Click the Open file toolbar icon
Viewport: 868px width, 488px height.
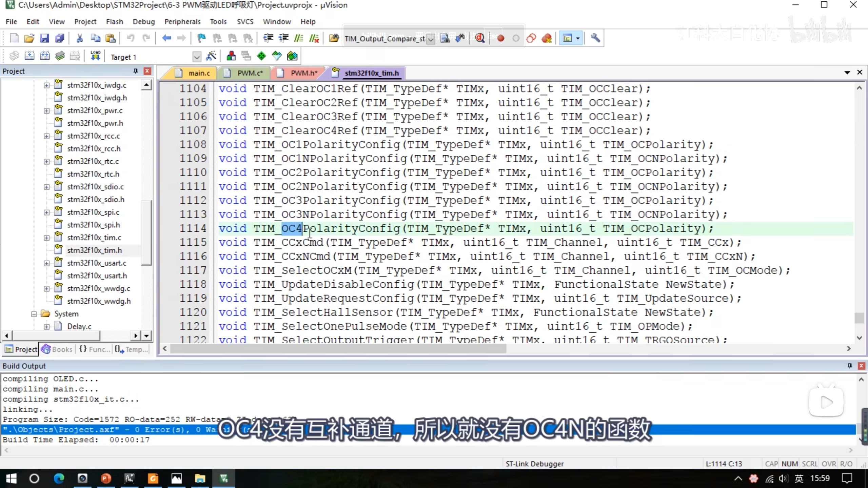click(29, 38)
